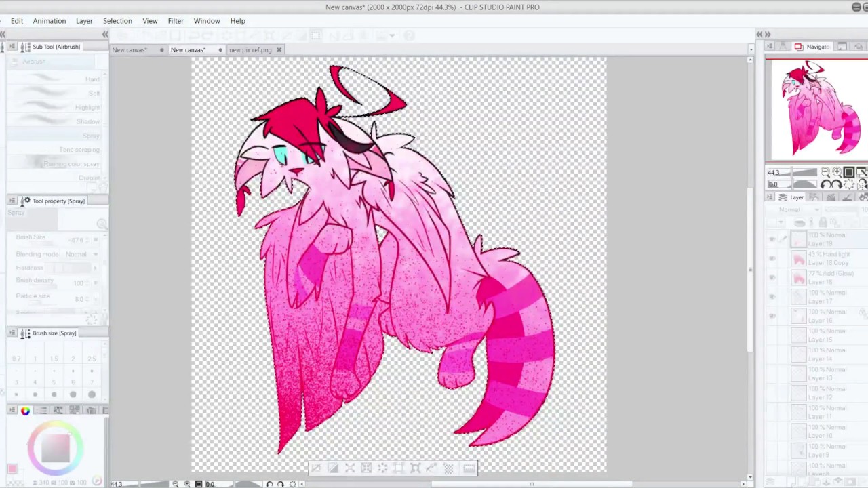Viewport: 868px width, 488px height.
Task: Close the new pix ref.png tab
Action: [279, 50]
